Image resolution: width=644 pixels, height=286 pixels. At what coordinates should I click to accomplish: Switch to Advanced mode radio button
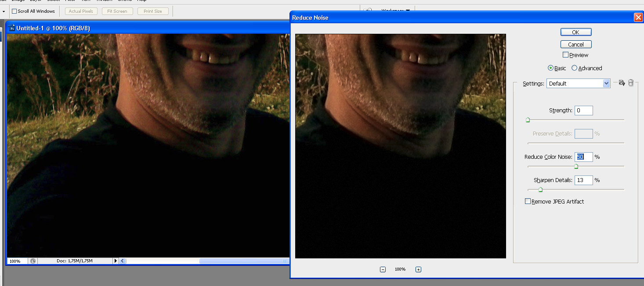coord(574,68)
